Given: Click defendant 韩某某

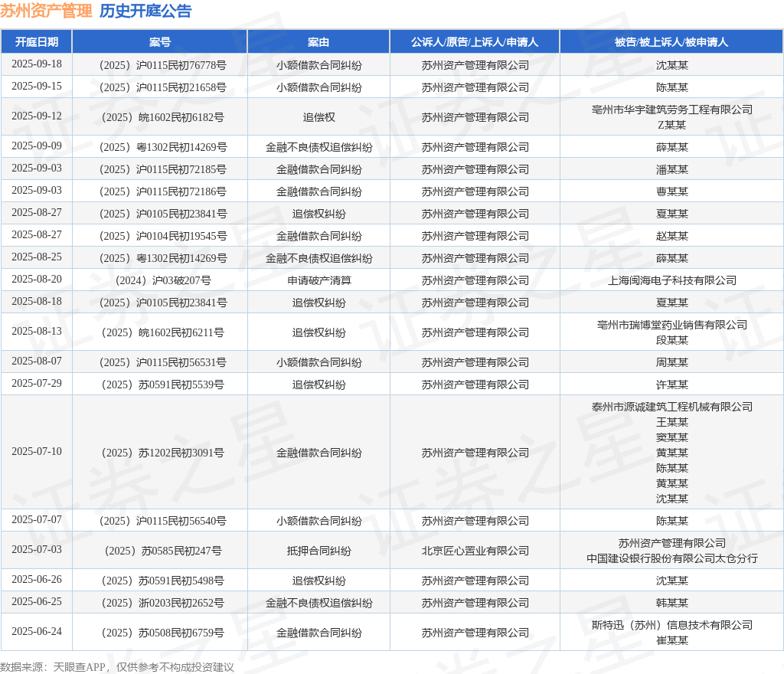Looking at the screenshot, I should (671, 603).
